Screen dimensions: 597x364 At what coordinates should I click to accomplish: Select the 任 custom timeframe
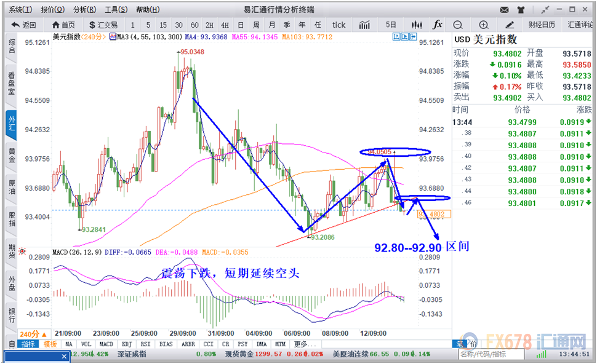(318, 25)
